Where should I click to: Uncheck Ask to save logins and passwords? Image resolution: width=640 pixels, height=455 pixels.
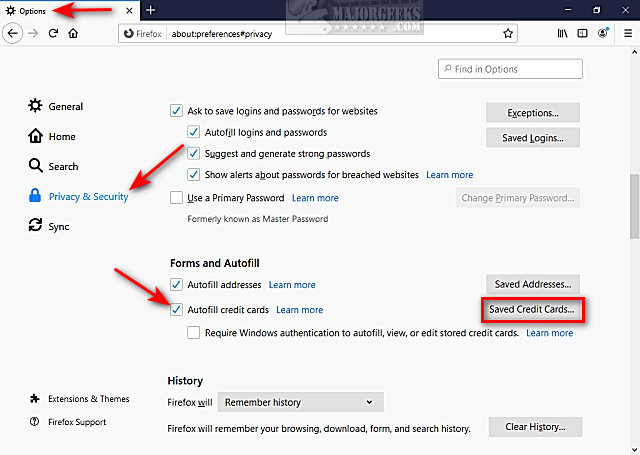[176, 111]
